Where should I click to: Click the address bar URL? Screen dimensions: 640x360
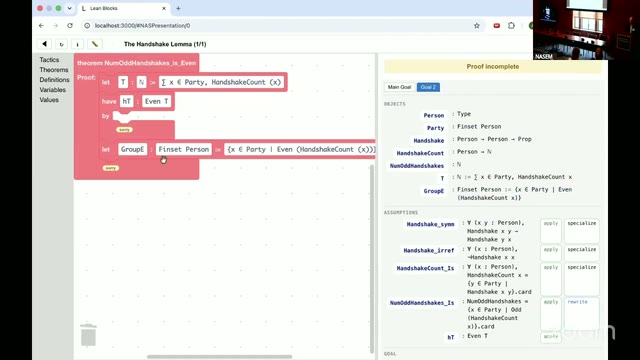coord(142,25)
